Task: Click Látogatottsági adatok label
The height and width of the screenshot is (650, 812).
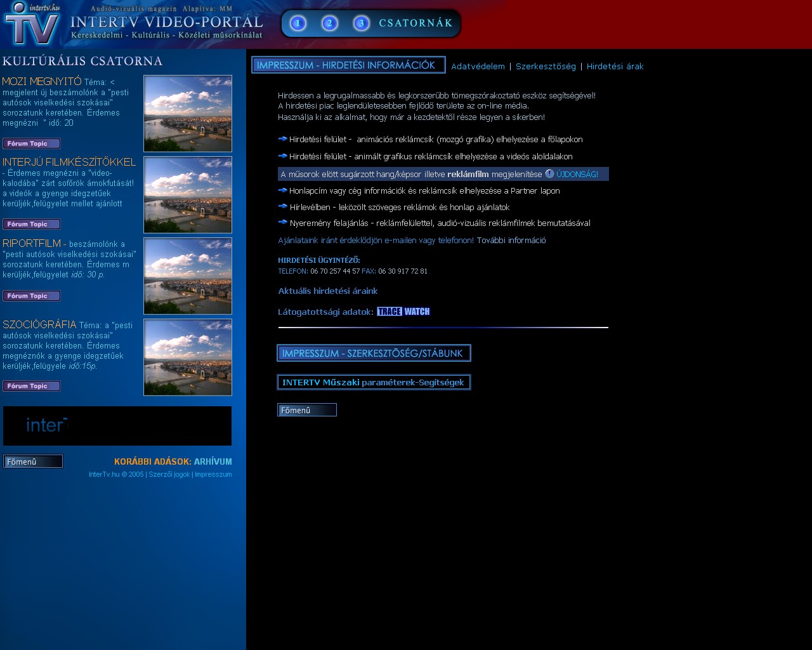Action: click(x=326, y=312)
